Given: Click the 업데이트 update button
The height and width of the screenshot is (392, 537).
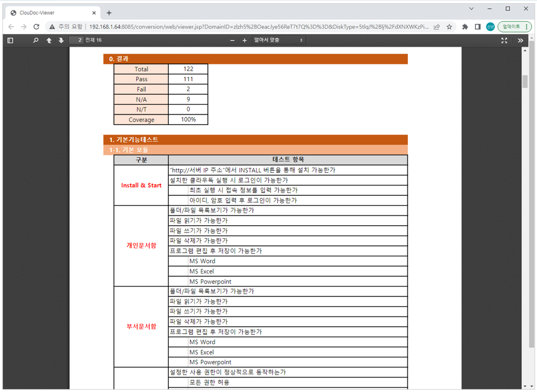Looking at the screenshot, I should [x=514, y=27].
